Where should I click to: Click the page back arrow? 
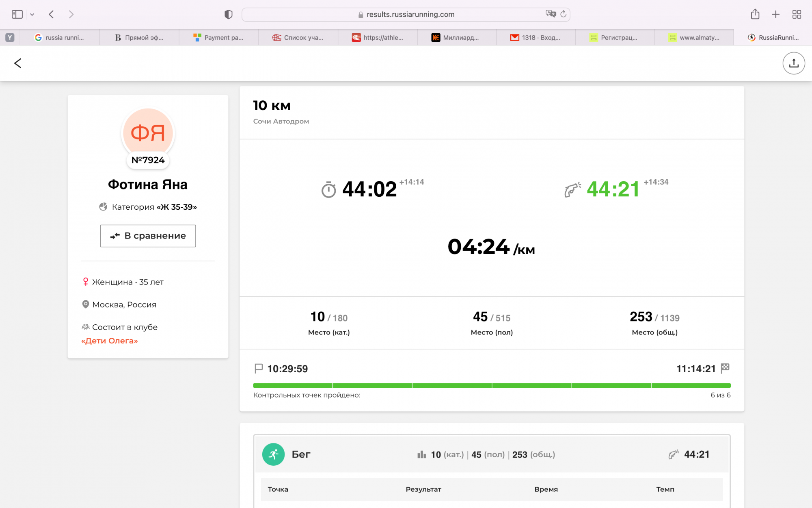[x=17, y=63]
